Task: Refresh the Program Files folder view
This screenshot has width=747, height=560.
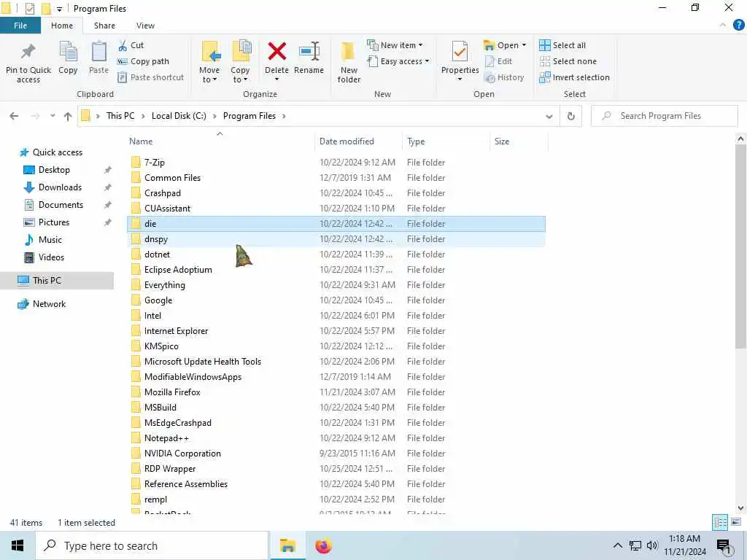Action: [x=570, y=116]
